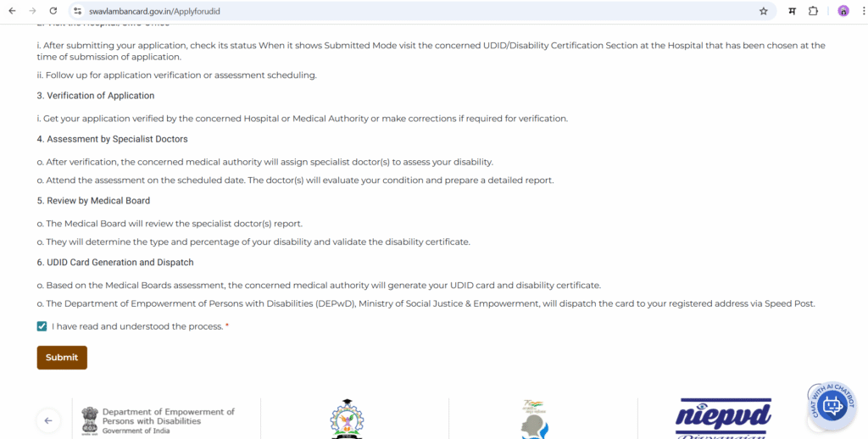The image size is (868, 439).
Task: Reload the current page
Action: [x=53, y=11]
